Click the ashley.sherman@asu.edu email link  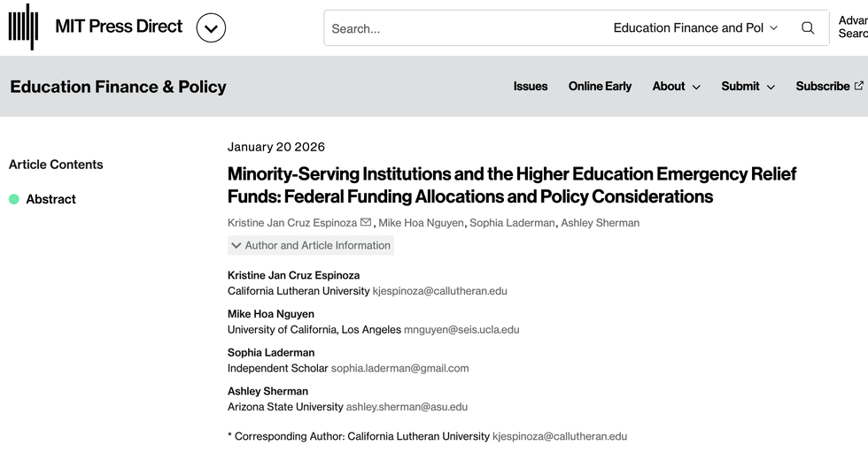pos(407,407)
